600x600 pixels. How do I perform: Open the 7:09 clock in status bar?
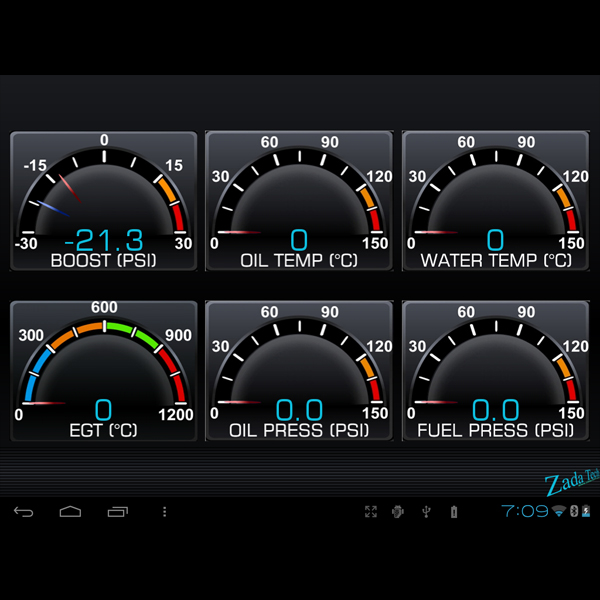(525, 511)
